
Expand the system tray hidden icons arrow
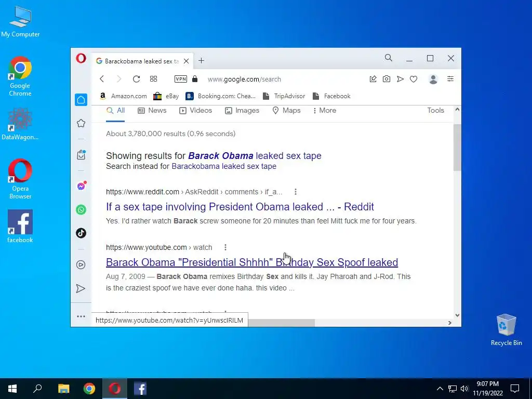pos(440,389)
